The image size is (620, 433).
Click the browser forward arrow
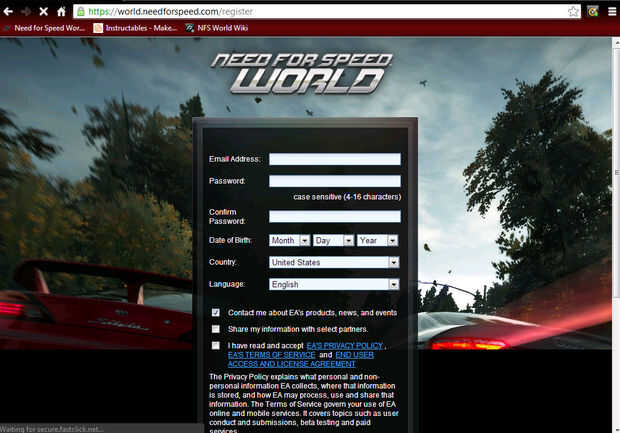[x=26, y=11]
